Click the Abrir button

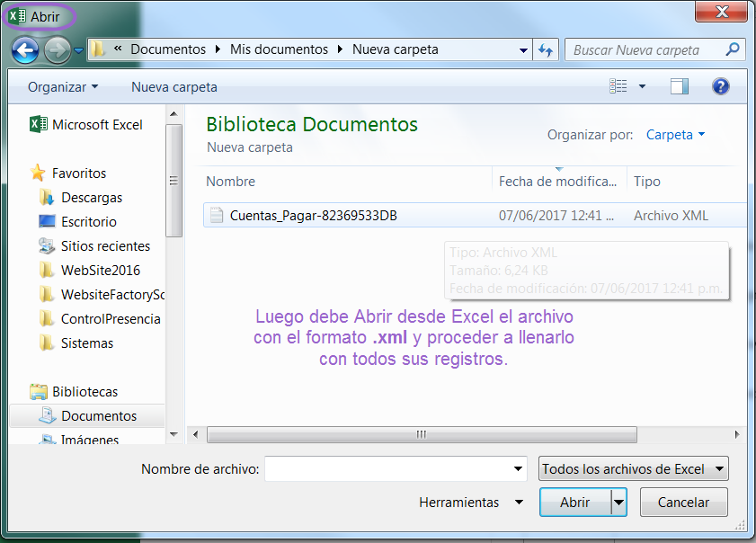[x=575, y=503]
